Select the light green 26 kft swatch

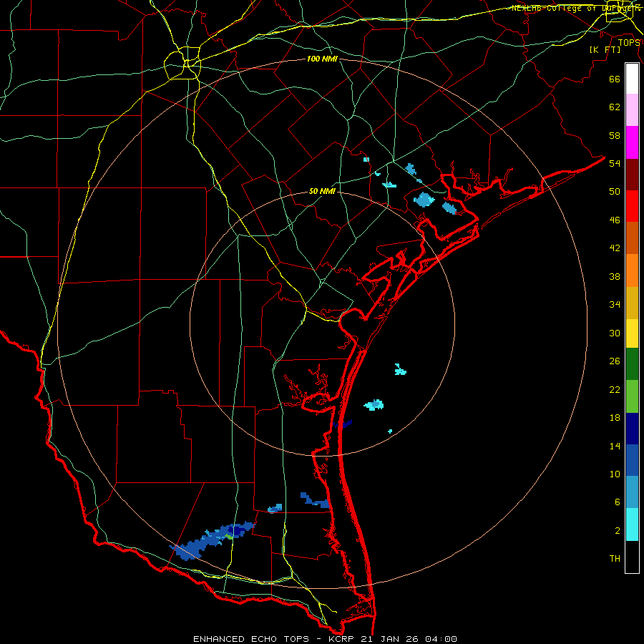[632, 396]
